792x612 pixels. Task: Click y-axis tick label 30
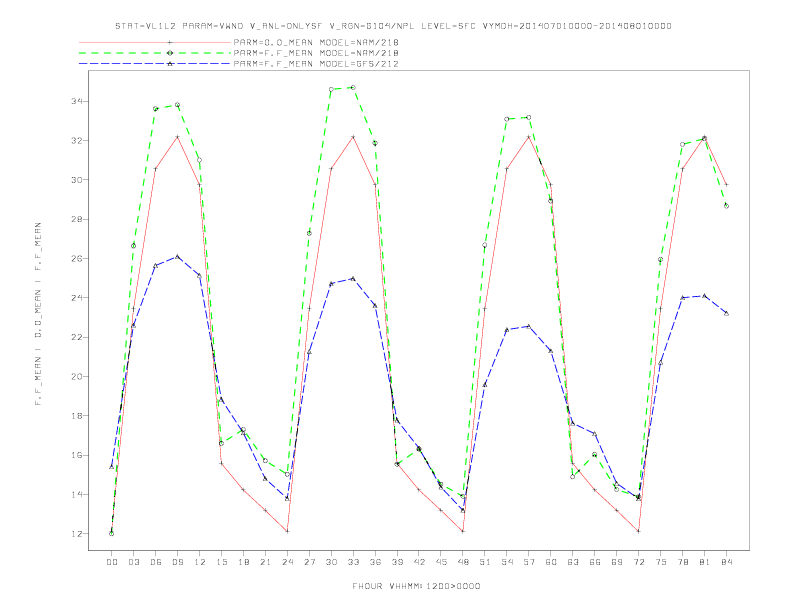click(77, 180)
